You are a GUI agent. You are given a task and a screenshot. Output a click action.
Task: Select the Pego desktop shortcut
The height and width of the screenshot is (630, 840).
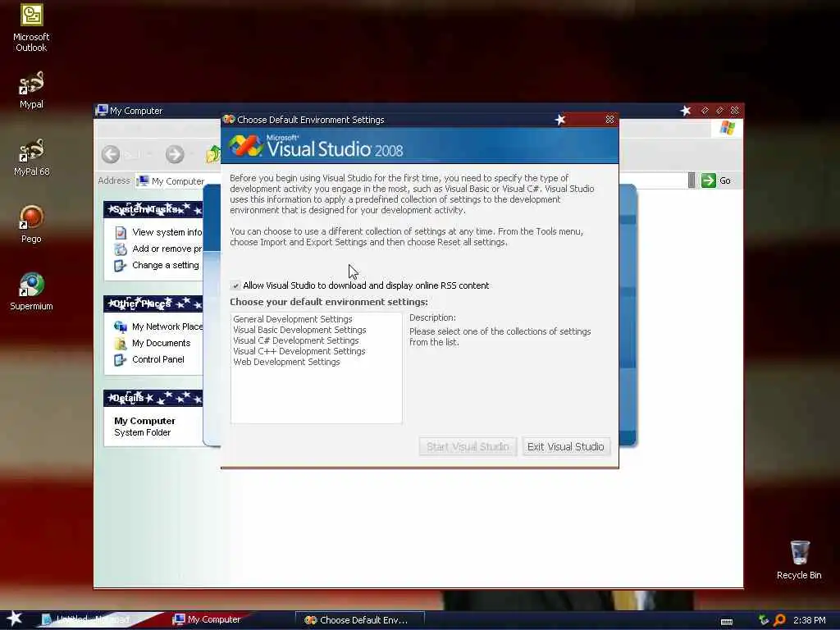(31, 224)
